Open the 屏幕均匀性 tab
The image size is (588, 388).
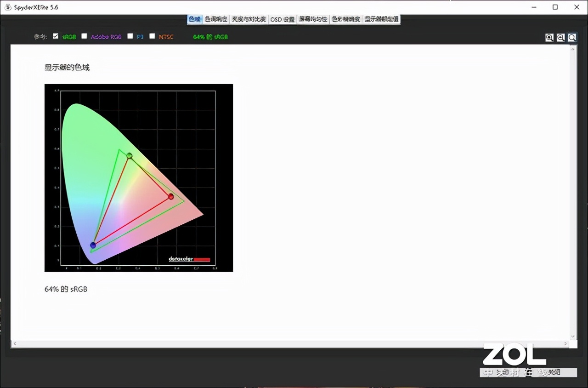(313, 19)
